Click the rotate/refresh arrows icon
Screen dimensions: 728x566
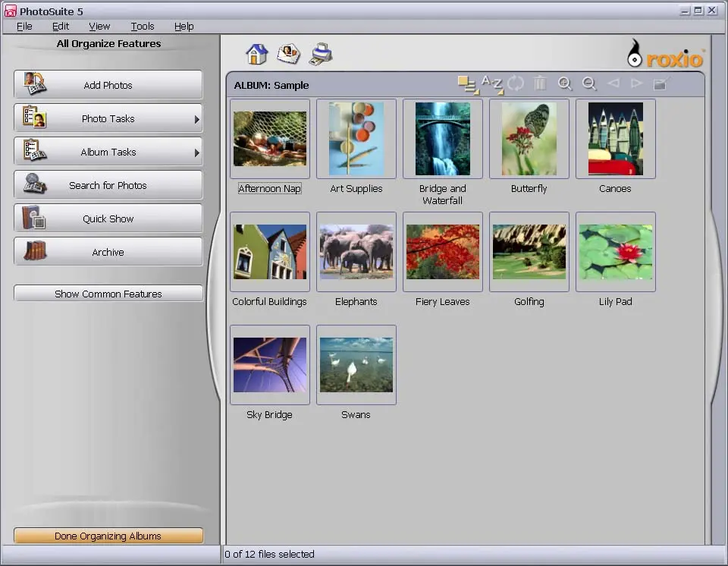click(x=516, y=84)
